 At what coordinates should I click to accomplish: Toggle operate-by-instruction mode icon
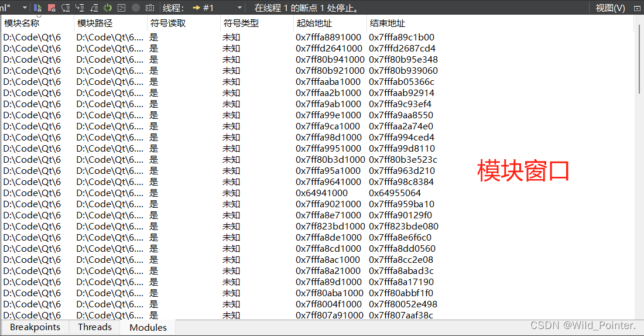pyautogui.click(x=122, y=8)
